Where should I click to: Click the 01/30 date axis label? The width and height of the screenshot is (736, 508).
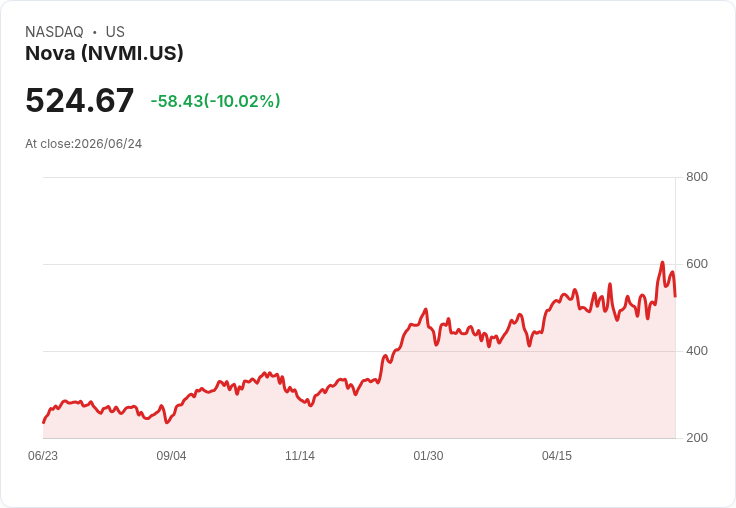[x=428, y=456]
